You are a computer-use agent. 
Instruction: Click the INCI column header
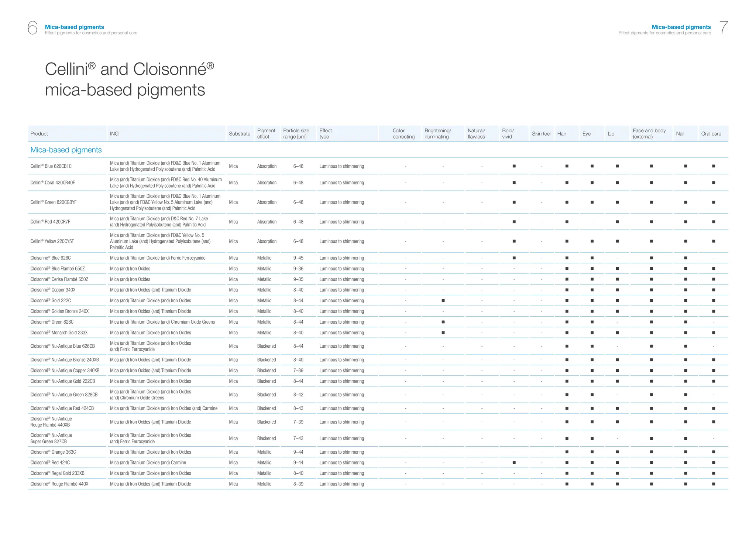[114, 134]
